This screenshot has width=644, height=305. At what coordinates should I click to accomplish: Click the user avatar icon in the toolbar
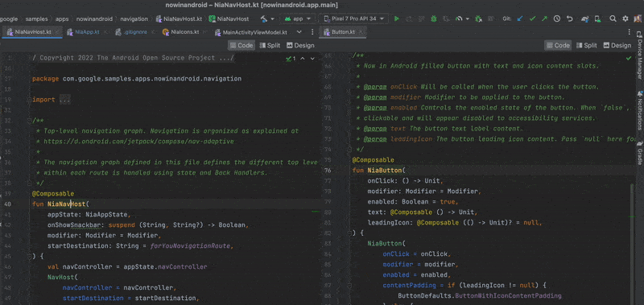tap(637, 19)
